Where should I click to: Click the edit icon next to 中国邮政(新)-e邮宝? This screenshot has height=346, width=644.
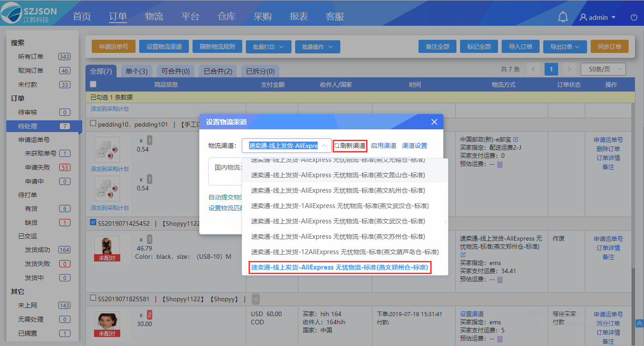[x=516, y=139]
